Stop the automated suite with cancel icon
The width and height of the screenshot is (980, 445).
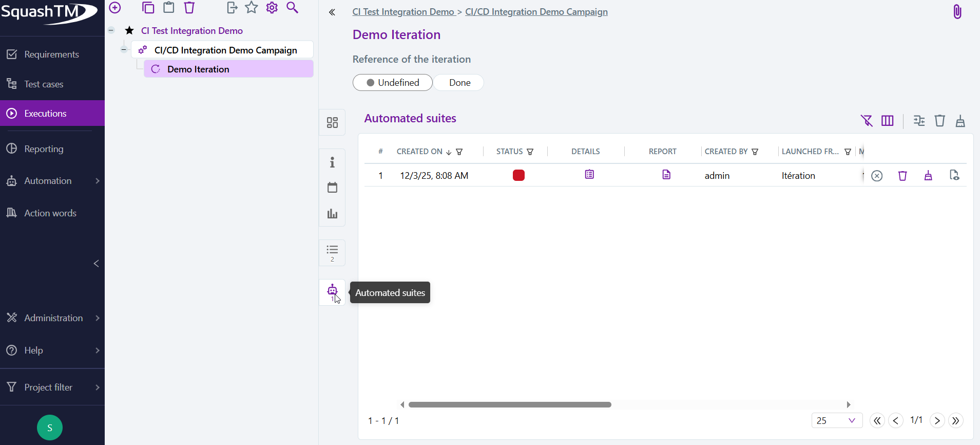(877, 176)
